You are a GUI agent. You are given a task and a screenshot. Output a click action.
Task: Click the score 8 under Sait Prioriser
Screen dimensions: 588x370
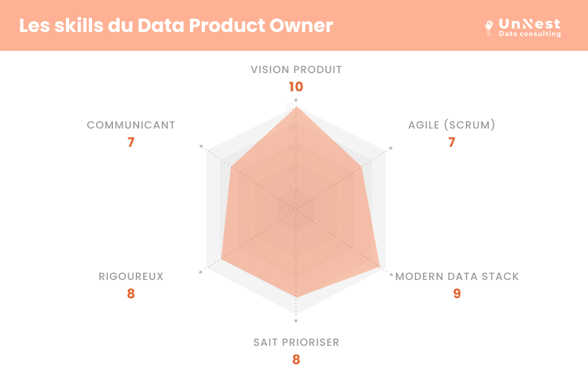tap(296, 360)
